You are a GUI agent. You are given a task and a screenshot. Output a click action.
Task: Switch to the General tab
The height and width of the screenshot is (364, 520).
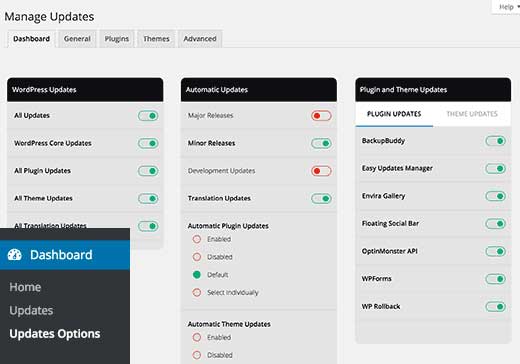(x=77, y=39)
